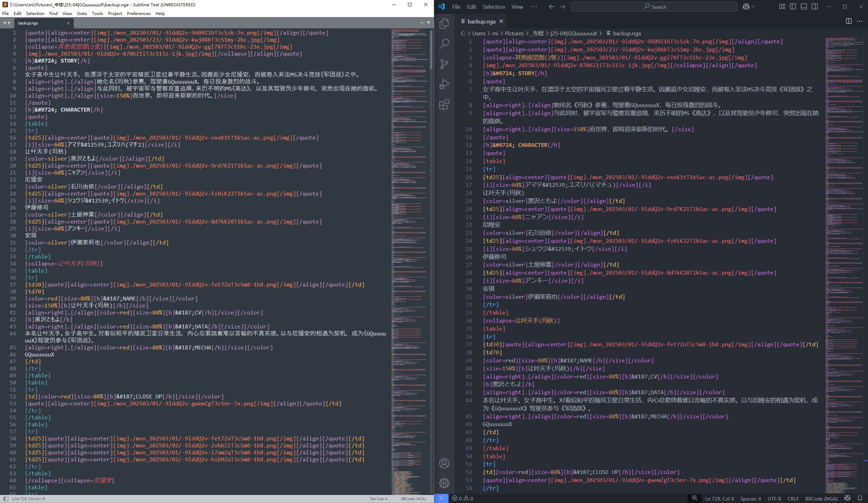Viewport: 868px width, 503px height.
Task: Open the tab overflow dropdown in Sublime Text
Action: click(x=428, y=22)
